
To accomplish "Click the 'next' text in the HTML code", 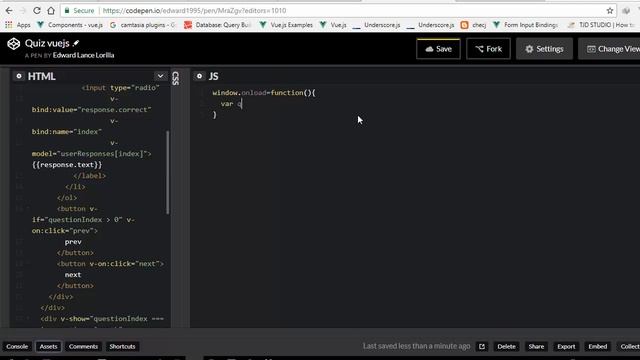I will click(x=73, y=275).
